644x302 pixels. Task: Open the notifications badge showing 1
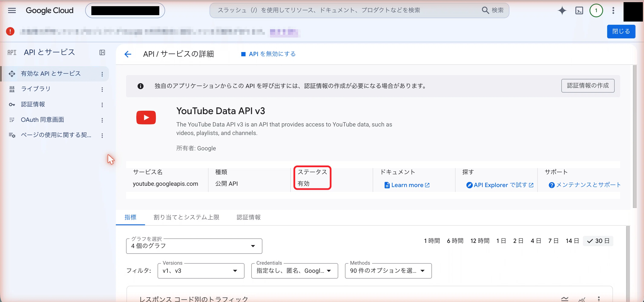(596, 10)
